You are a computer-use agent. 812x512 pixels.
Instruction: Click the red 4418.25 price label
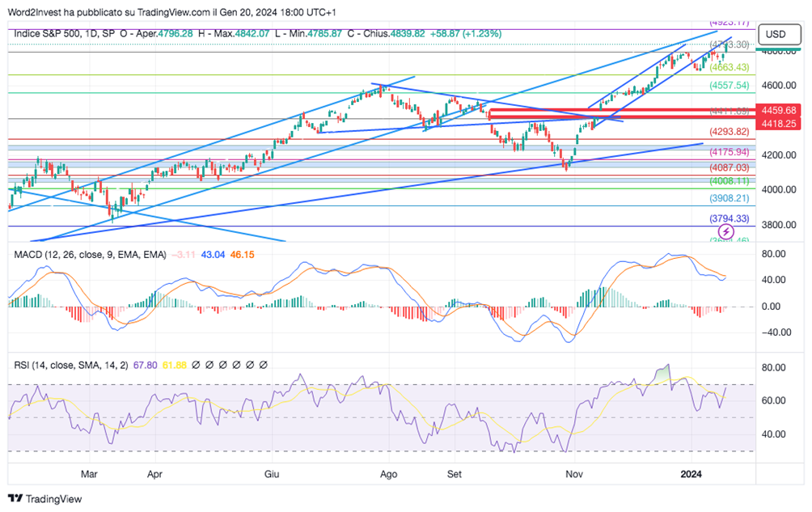tap(778, 123)
